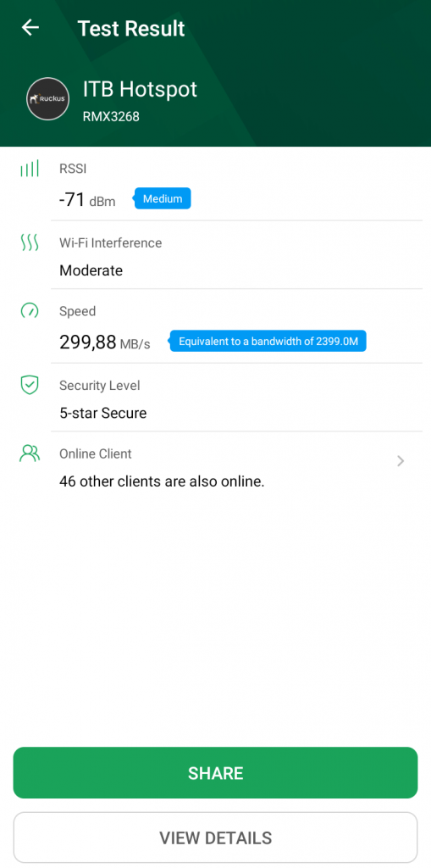Expand Online Client list with chevron
The width and height of the screenshot is (431, 868).
click(401, 460)
